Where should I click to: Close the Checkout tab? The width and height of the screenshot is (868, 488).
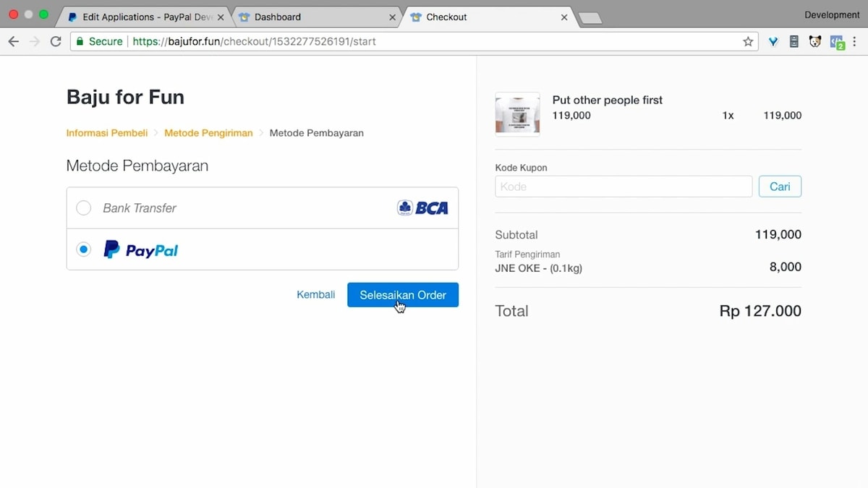pyautogui.click(x=564, y=17)
